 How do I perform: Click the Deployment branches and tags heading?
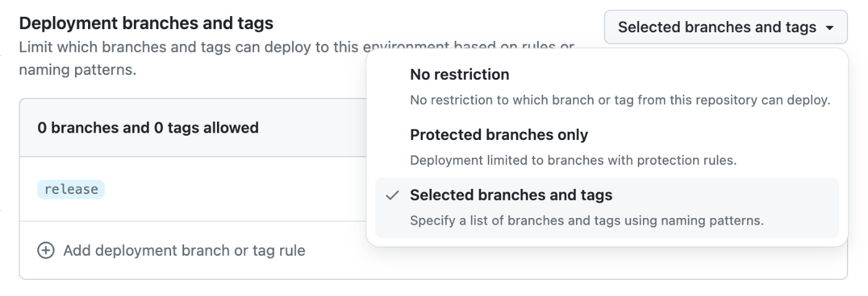146,24
